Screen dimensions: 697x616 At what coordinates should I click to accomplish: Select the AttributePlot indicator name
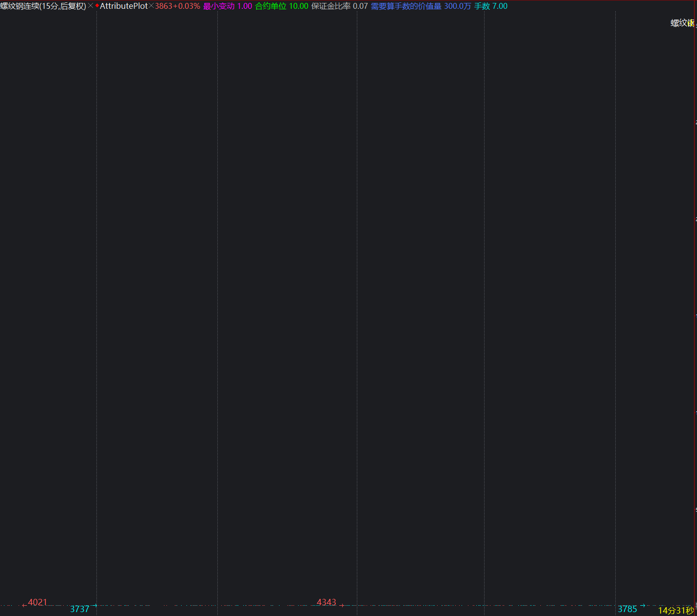(x=123, y=6)
